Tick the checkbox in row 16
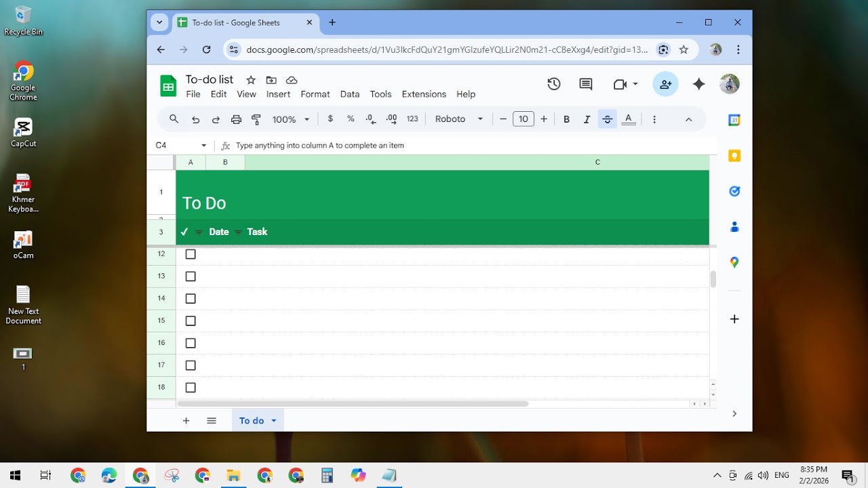The image size is (868, 488). point(191,343)
